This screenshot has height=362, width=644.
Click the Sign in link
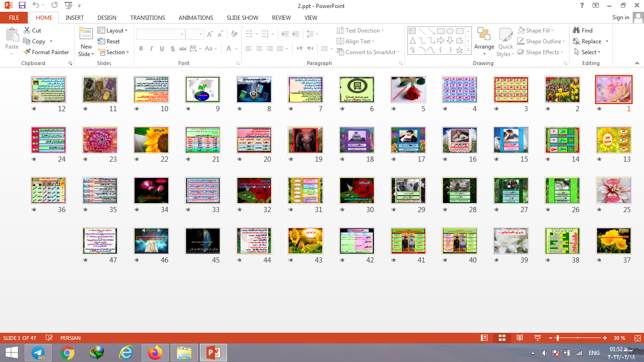tap(620, 17)
